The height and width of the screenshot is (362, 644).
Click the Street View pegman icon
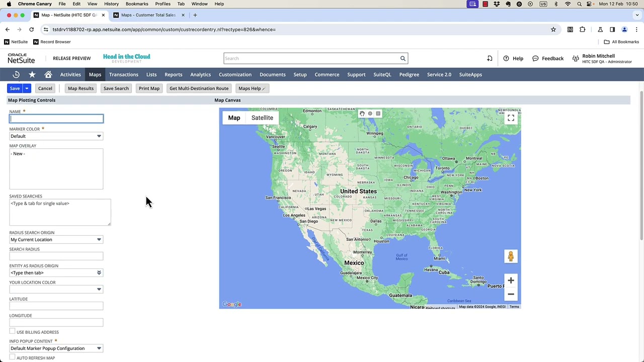(x=511, y=256)
